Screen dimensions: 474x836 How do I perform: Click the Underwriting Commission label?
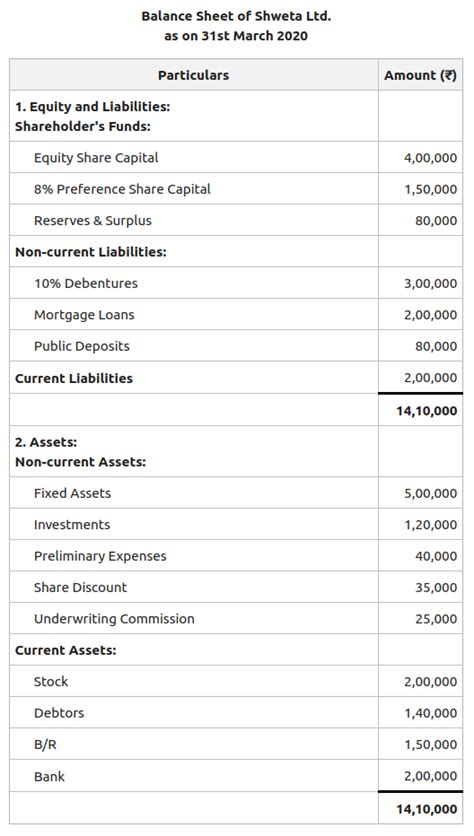point(114,619)
